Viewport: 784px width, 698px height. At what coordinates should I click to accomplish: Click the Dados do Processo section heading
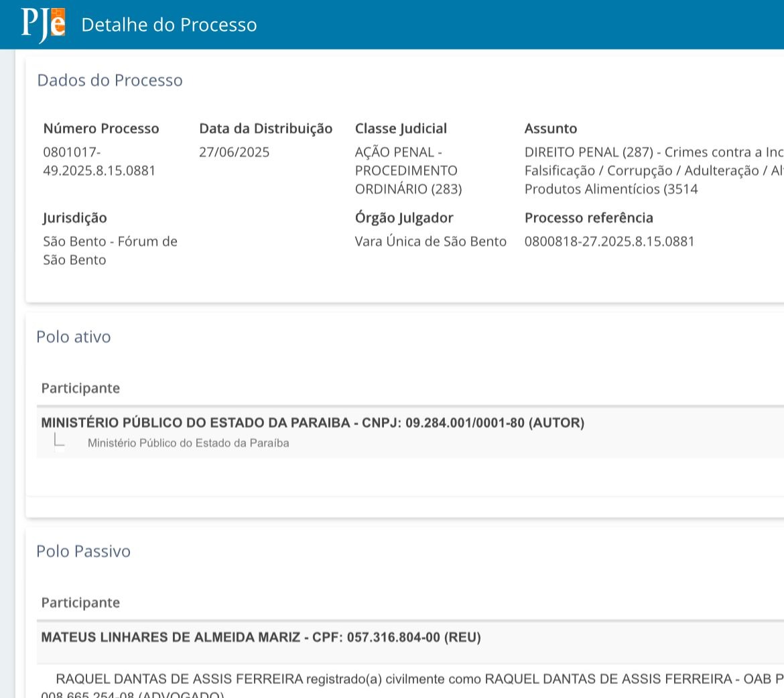(x=110, y=80)
